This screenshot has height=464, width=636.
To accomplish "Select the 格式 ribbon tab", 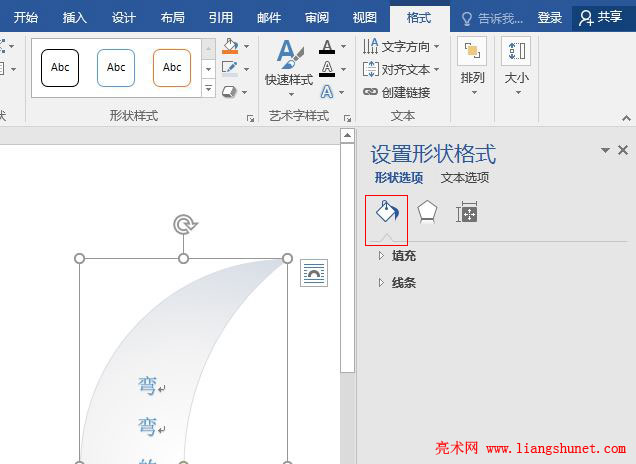I will click(419, 18).
